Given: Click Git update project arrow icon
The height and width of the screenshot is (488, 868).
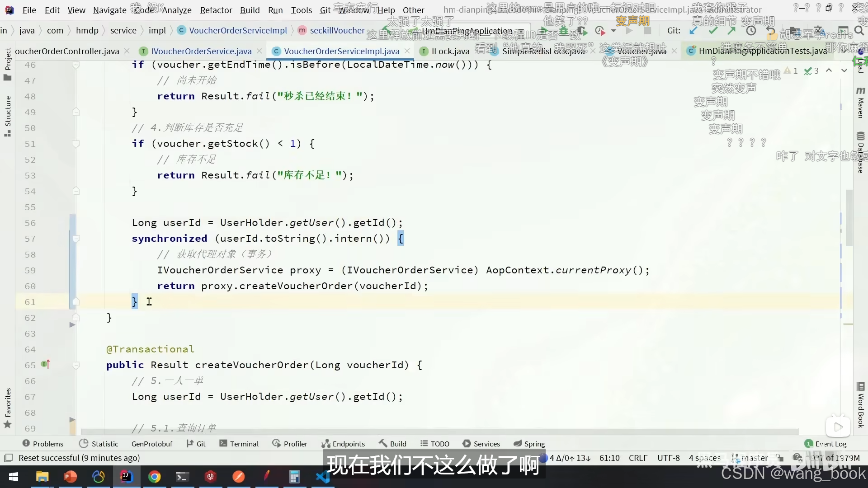Looking at the screenshot, I should [x=693, y=31].
